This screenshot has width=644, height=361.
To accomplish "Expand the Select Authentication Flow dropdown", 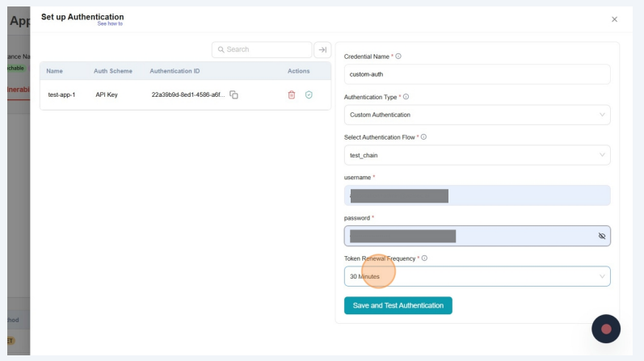I will click(477, 155).
